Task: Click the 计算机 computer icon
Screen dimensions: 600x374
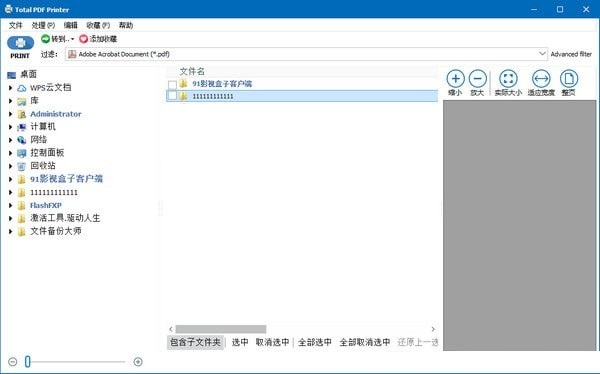Action: [x=22, y=127]
